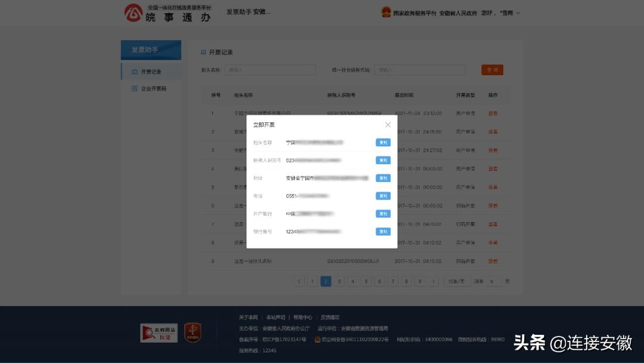Screen dimensions: 644x363
Task: Select the 开票记录 sidebar icon
Action: coord(134,70)
